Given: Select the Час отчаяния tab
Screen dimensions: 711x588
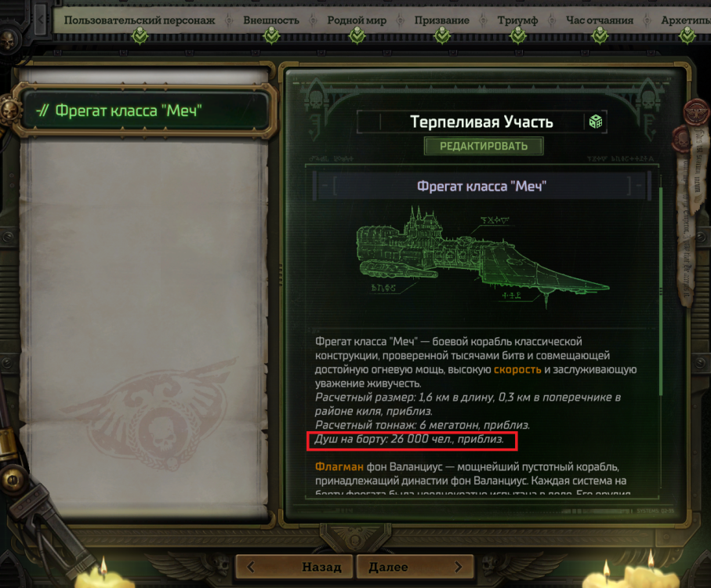Looking at the screenshot, I should coord(600,20).
